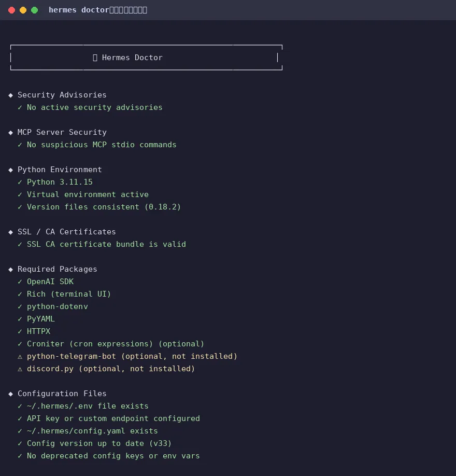Click checkmark before 'SSL CA certificate bundle'
The image size is (456, 476).
coord(20,244)
